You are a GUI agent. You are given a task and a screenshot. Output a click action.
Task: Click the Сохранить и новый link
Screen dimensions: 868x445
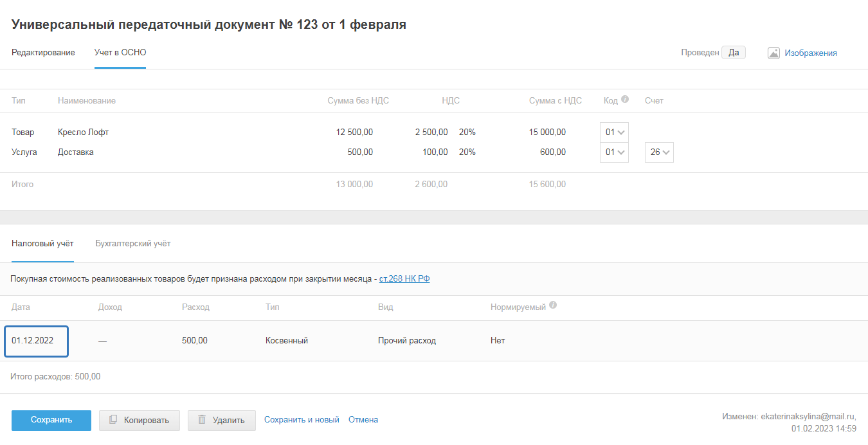point(302,420)
